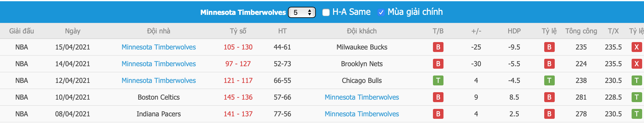
Task: Click the green T badge in Chicago Bulls T/B column
Action: (x=438, y=80)
